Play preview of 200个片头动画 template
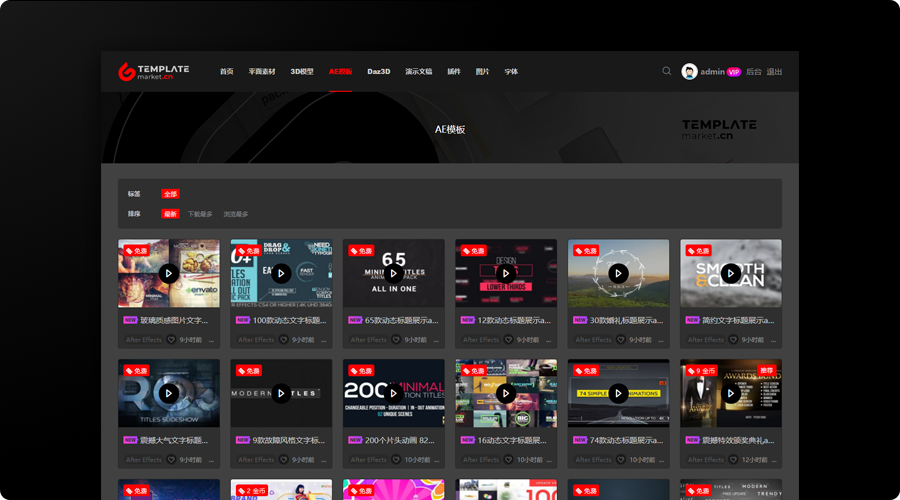The height and width of the screenshot is (500, 900). (394, 393)
